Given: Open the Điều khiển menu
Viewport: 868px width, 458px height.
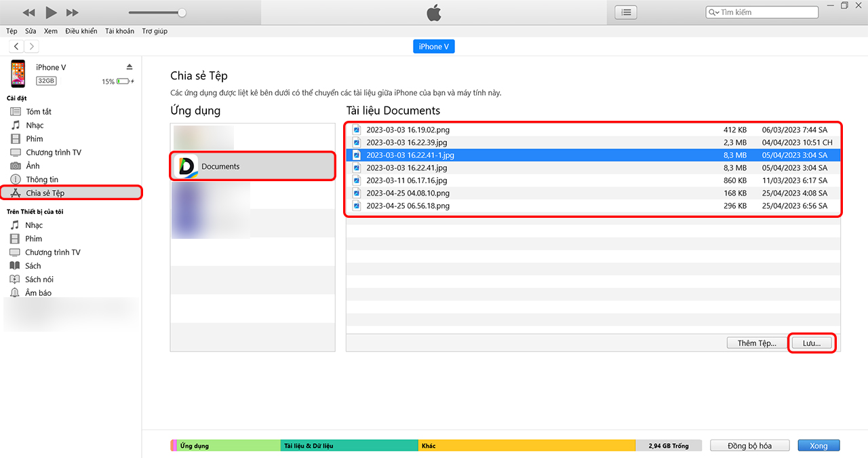Looking at the screenshot, I should [x=81, y=31].
